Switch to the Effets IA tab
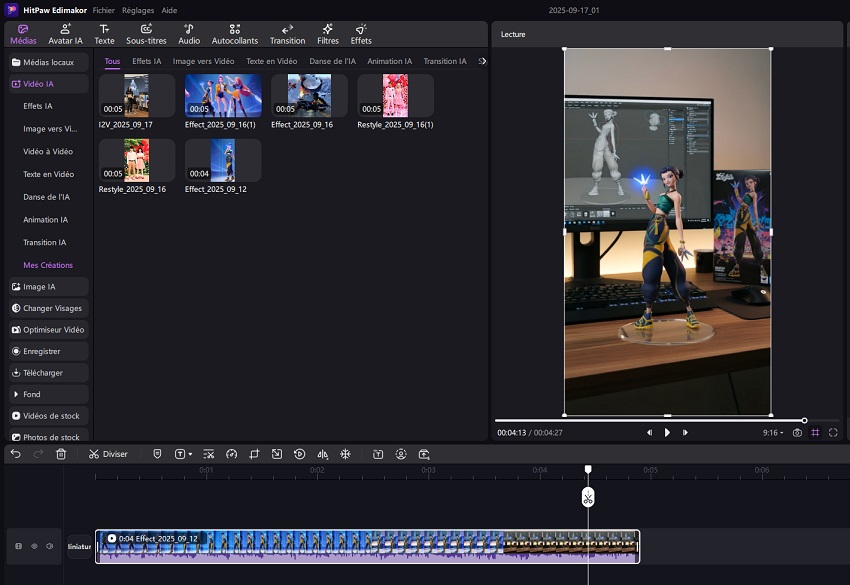The image size is (850, 585). 146,61
